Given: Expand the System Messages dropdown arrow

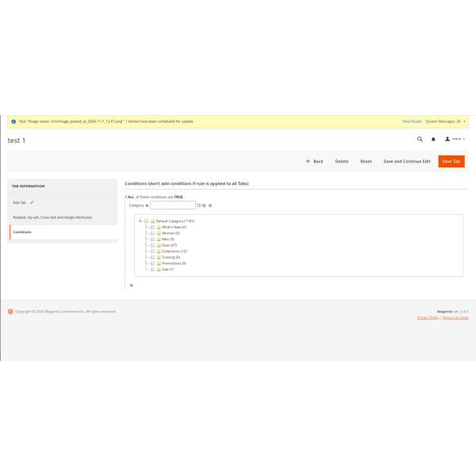Looking at the screenshot, I should [464, 121].
